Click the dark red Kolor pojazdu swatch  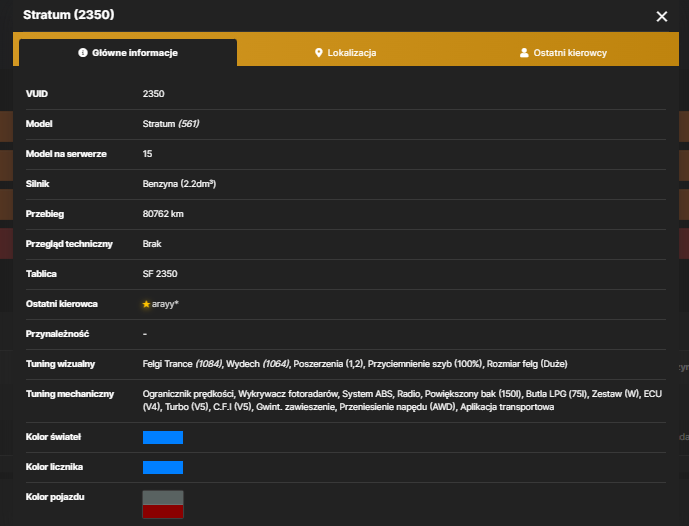click(x=163, y=511)
